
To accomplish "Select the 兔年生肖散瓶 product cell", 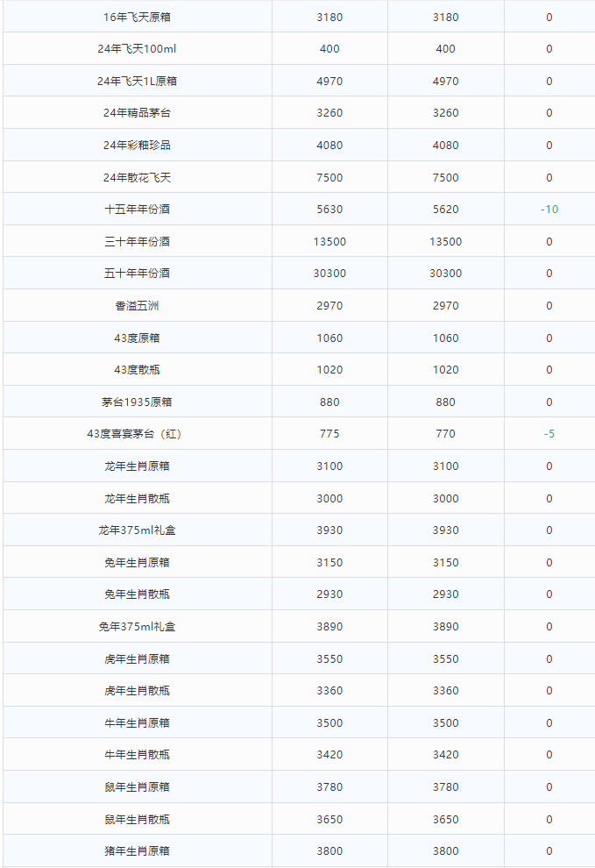I will pos(137,594).
